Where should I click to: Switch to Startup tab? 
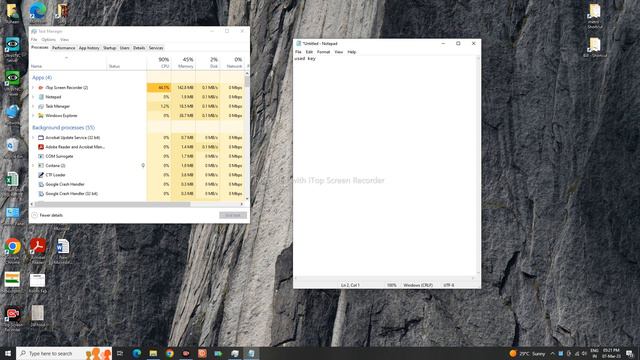109,48
